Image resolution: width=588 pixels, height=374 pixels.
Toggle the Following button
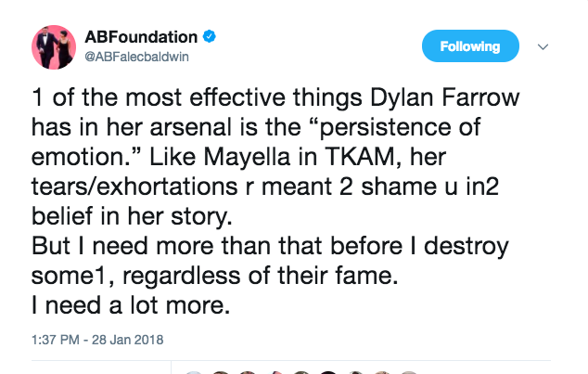(x=470, y=45)
